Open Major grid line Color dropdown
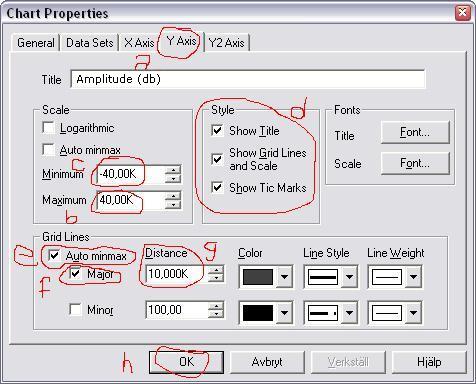 [x=284, y=277]
